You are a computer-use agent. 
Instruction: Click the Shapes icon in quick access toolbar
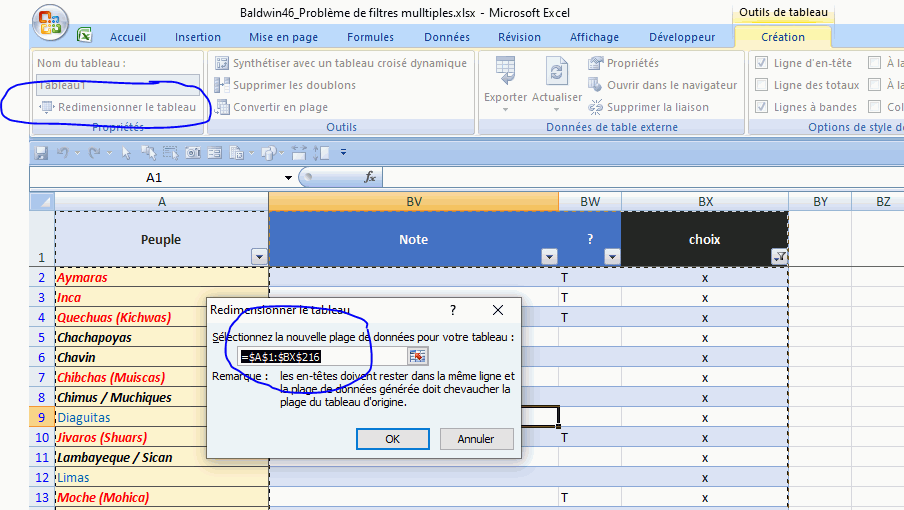[269, 153]
